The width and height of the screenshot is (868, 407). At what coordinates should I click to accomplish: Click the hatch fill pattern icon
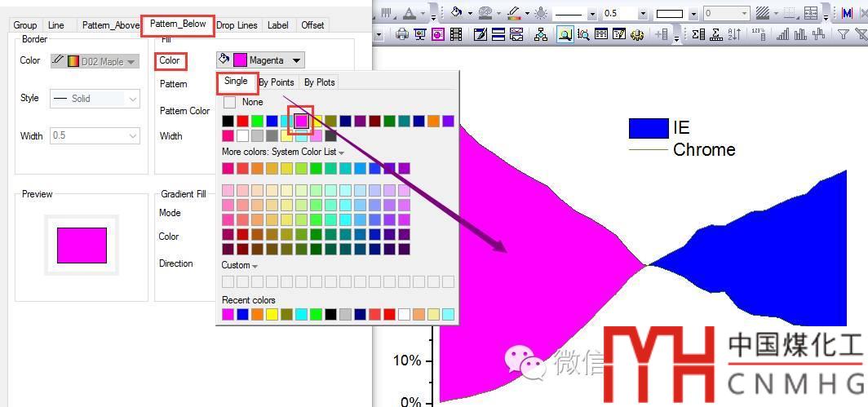point(764,13)
